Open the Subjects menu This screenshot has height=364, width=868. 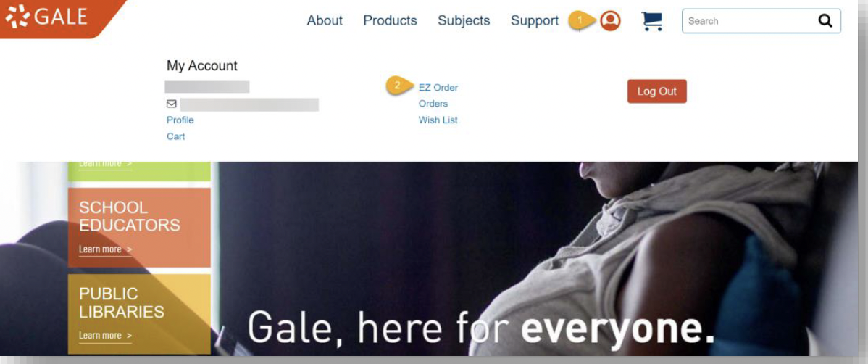464,20
